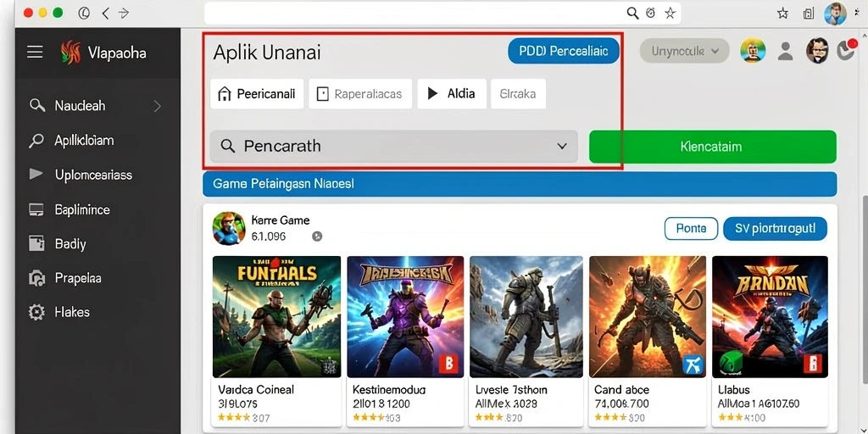Click the Karre Game round avatar
The image size is (868, 434).
click(x=229, y=228)
